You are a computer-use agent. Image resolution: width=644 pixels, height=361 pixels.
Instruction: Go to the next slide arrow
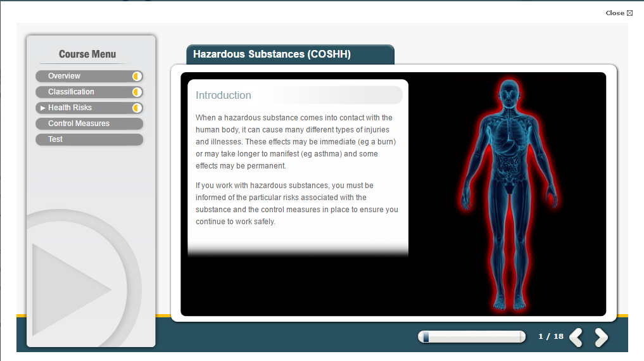tap(601, 338)
